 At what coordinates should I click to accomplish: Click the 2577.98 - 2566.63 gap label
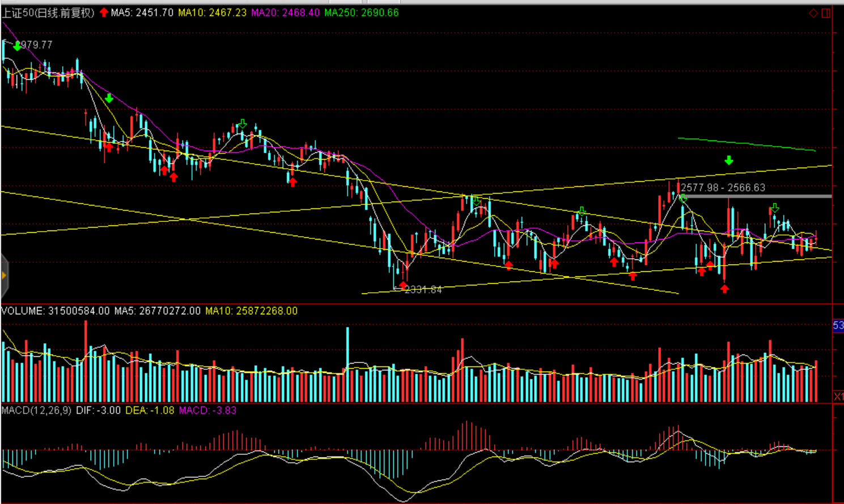[723, 187]
